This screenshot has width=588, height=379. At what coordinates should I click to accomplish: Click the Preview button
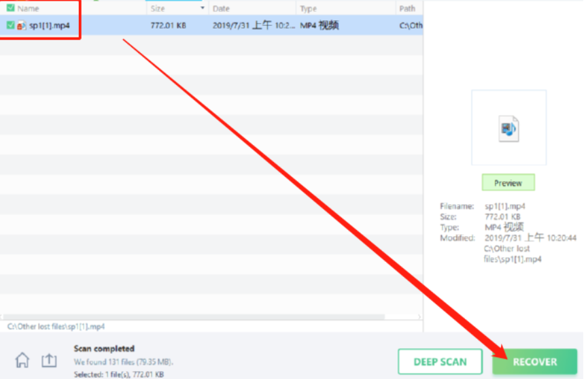pos(508,183)
